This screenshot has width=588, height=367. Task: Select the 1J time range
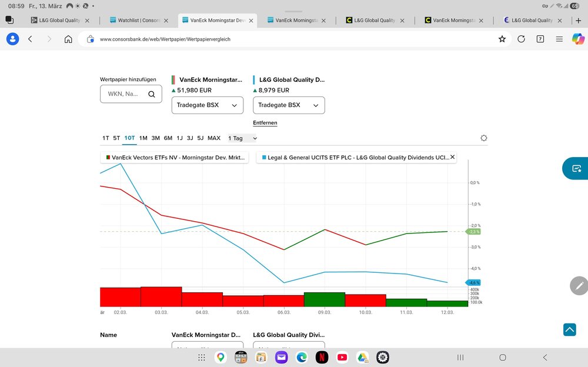(179, 138)
